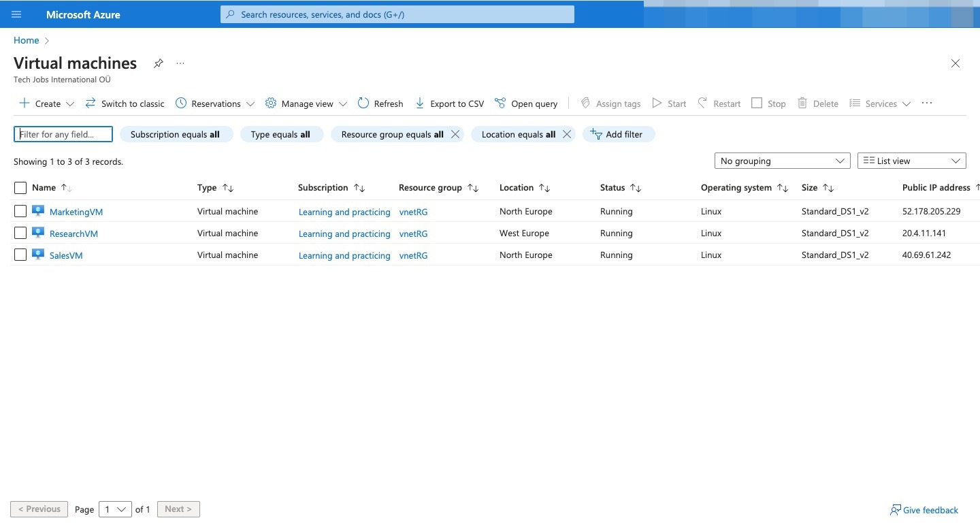Image resolution: width=980 pixels, height=531 pixels.
Task: Click the Type equals all filter
Action: (x=281, y=134)
